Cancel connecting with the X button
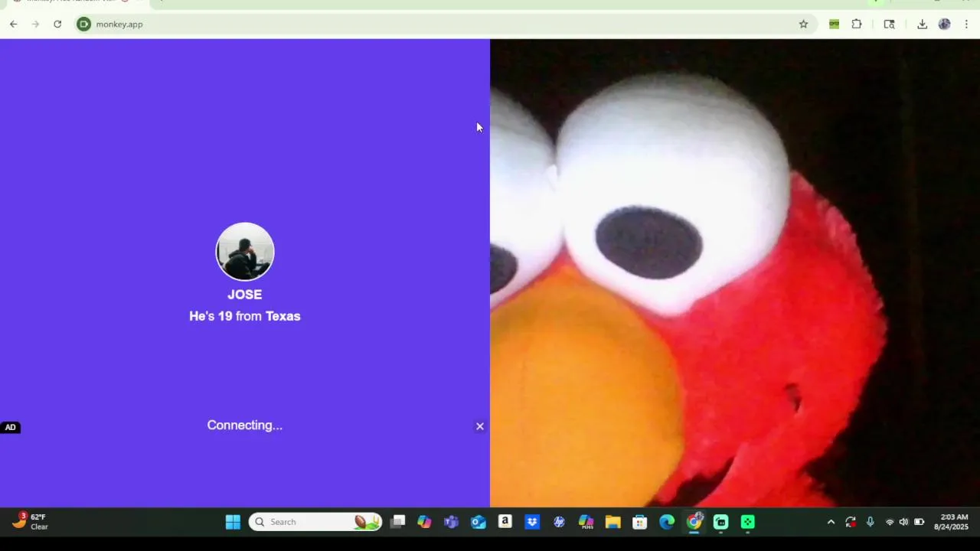This screenshot has height=551, width=980. click(480, 426)
